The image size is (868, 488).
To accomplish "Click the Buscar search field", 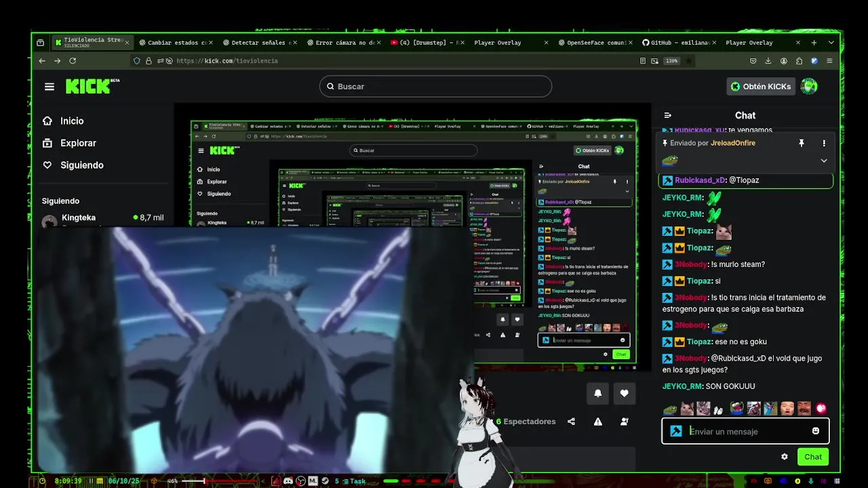I will coord(436,86).
